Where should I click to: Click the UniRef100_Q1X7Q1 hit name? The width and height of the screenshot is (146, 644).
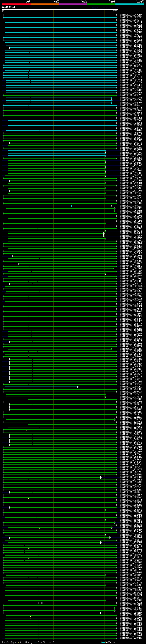(131, 279)
